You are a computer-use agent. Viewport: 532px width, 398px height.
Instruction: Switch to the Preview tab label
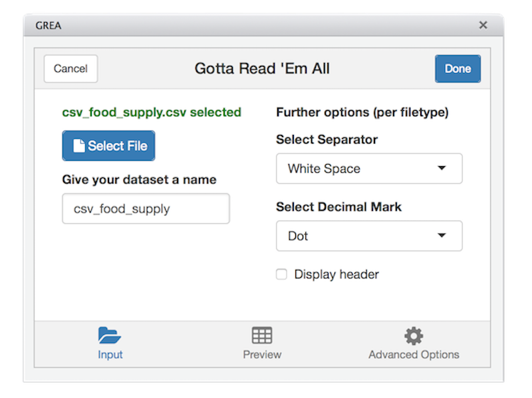[262, 355]
